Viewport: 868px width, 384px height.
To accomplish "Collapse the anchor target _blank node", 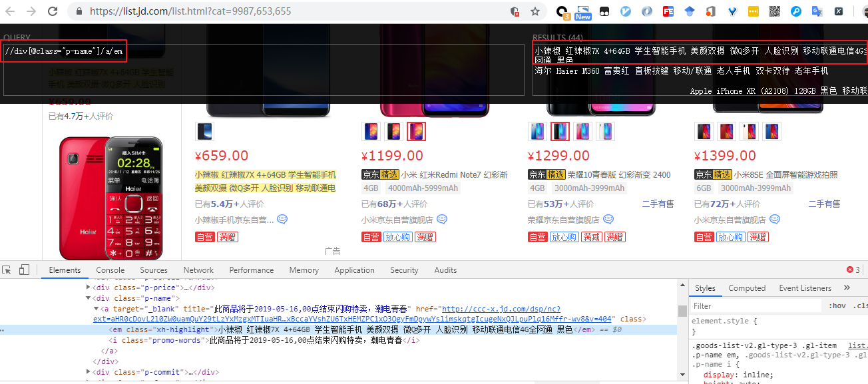I will pos(96,309).
